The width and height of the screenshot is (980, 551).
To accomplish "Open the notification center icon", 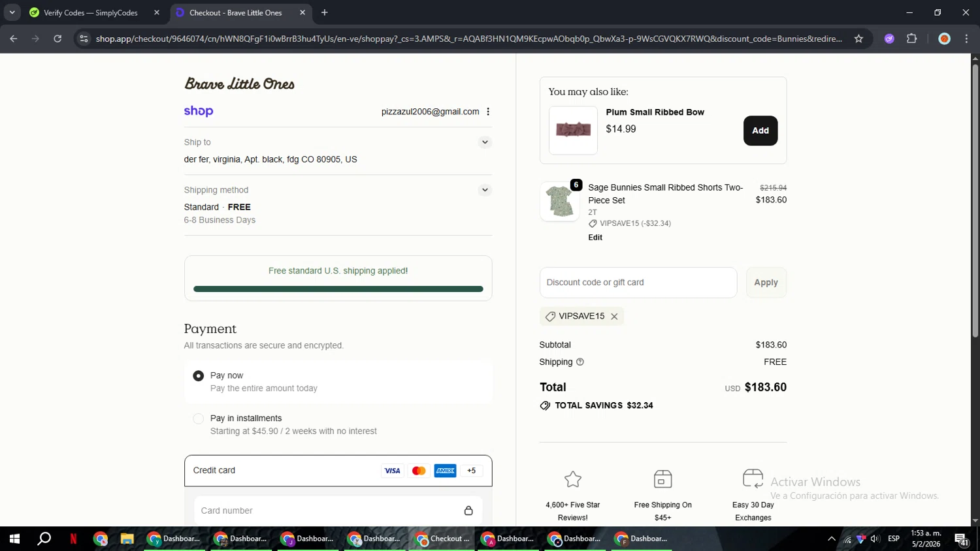I will [x=961, y=539].
